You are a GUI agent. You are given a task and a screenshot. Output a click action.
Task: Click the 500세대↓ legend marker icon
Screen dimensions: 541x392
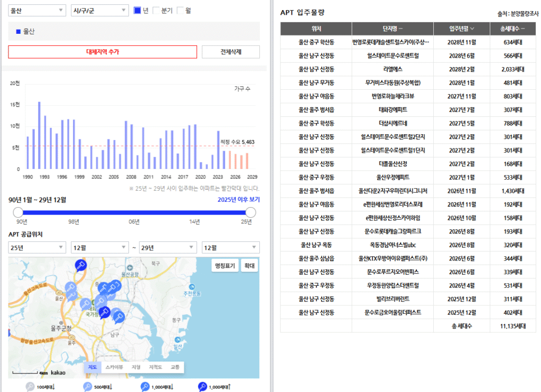click(x=88, y=387)
